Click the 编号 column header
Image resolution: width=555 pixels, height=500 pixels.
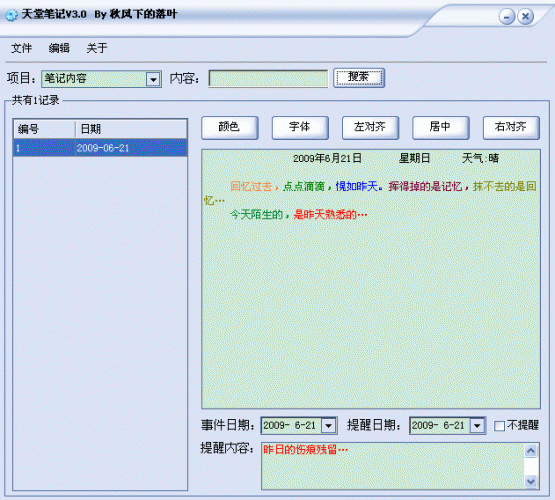click(44, 129)
